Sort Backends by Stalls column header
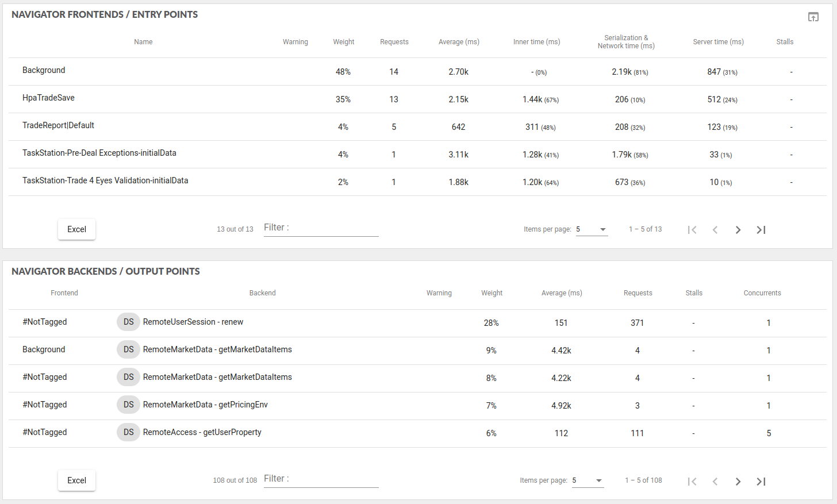Image resolution: width=837 pixels, height=504 pixels. coord(694,293)
